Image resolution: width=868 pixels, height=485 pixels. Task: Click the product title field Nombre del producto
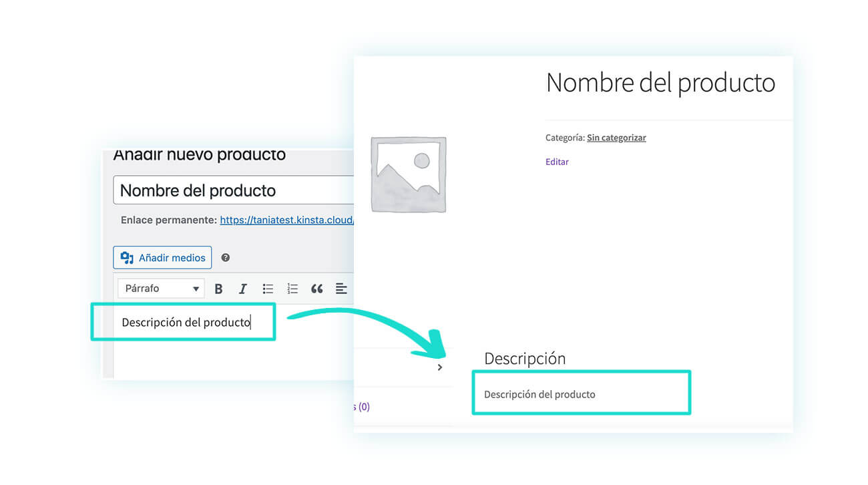(234, 190)
